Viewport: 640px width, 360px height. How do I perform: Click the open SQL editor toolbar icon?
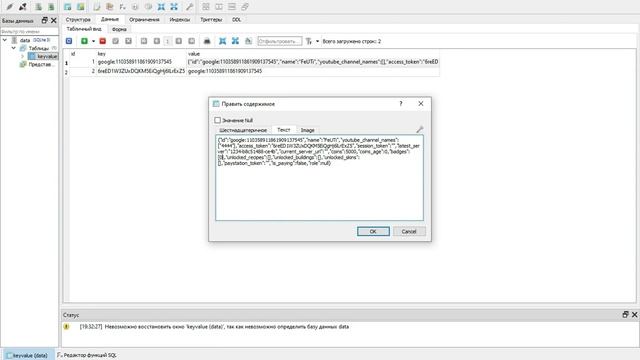click(x=97, y=7)
